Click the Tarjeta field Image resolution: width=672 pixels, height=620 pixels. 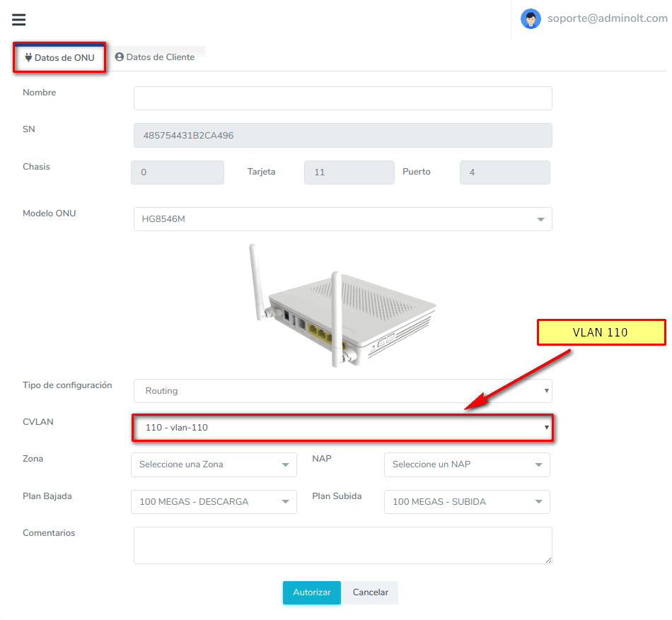click(x=349, y=172)
